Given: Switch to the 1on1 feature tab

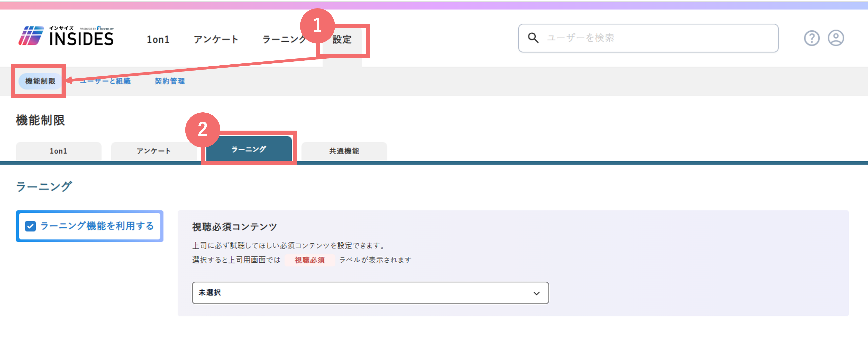Looking at the screenshot, I should tap(59, 151).
